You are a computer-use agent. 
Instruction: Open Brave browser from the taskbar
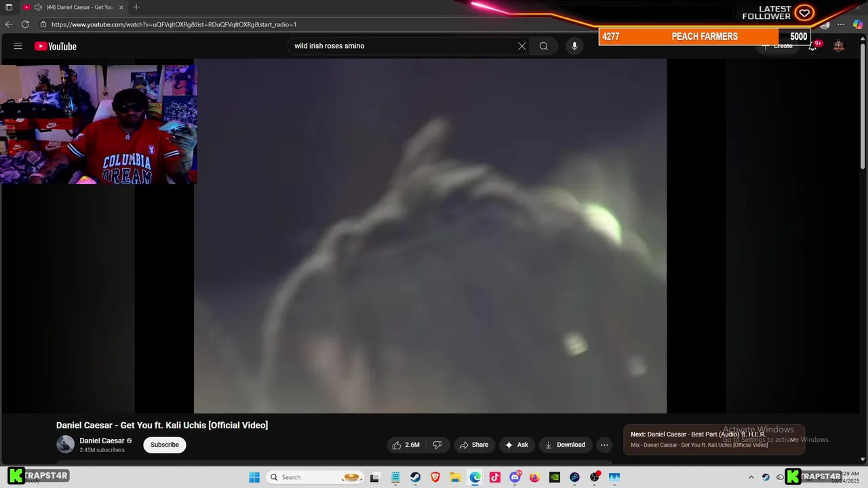(x=435, y=477)
